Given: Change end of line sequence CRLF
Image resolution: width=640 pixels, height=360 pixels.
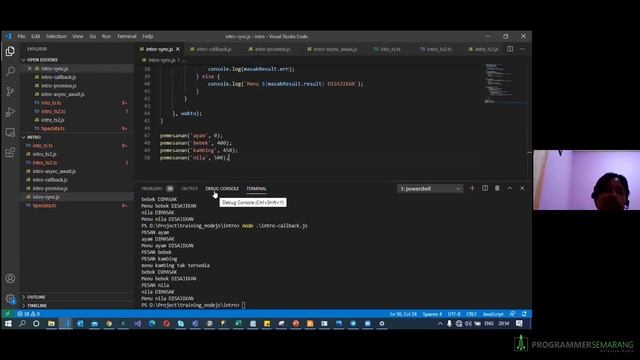Looking at the screenshot, I should tap(471, 314).
